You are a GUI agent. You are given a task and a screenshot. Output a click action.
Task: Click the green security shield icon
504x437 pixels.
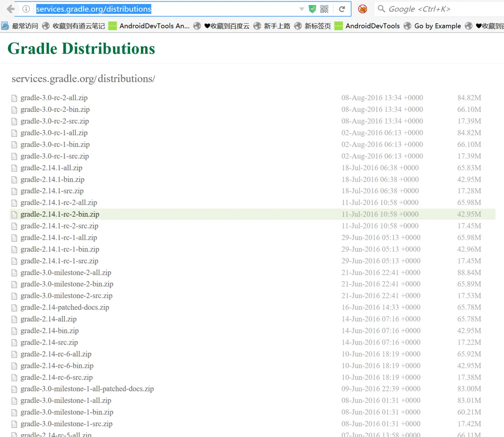coord(312,9)
